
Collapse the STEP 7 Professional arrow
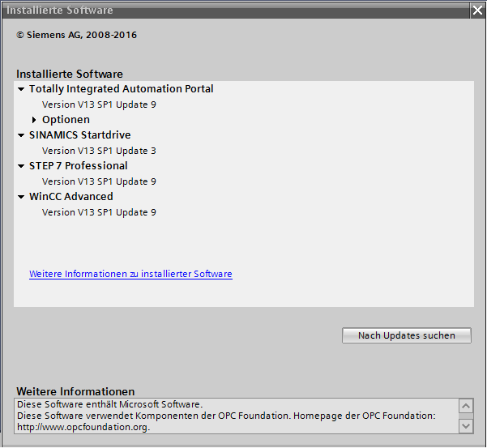21,166
